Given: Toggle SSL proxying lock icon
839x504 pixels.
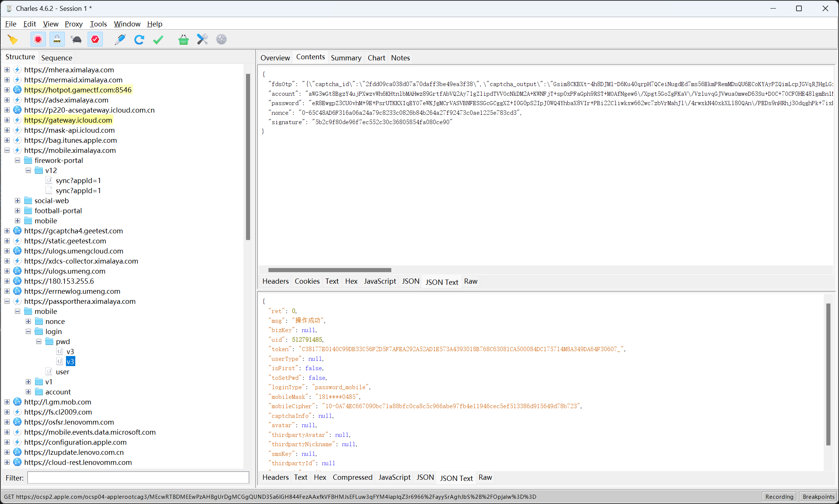Looking at the screenshot, I should (x=57, y=40).
